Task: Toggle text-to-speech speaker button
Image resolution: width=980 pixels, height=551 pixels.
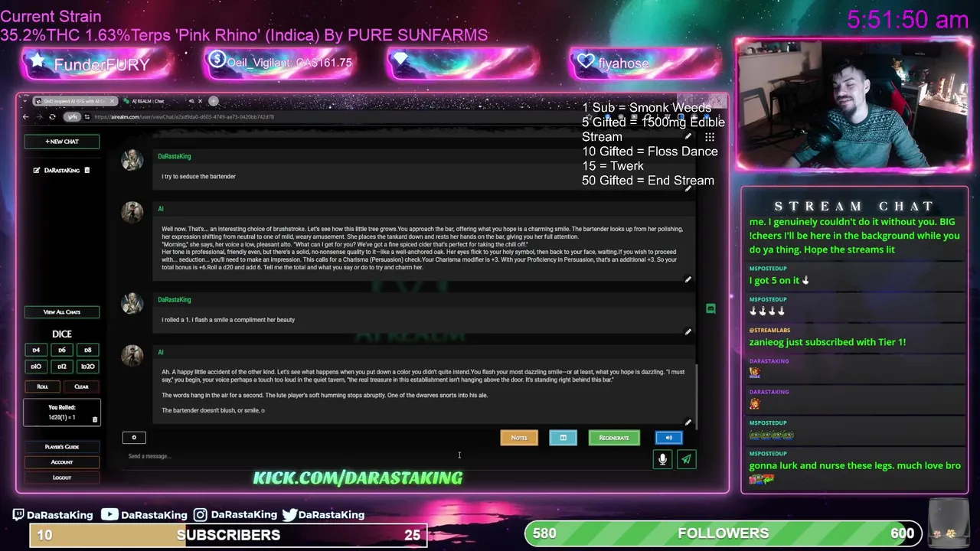Action: coord(668,438)
